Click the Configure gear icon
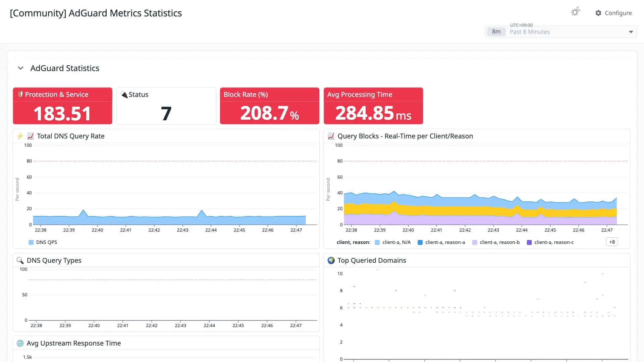 [598, 13]
